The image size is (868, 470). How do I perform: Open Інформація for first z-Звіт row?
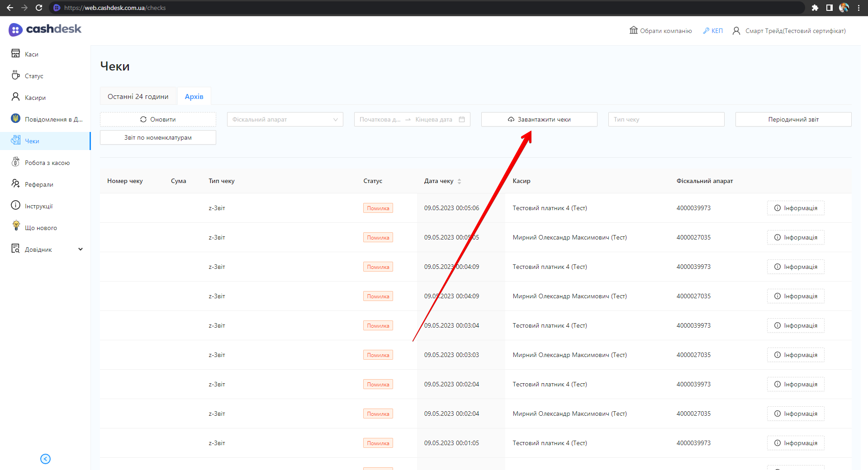[795, 208]
